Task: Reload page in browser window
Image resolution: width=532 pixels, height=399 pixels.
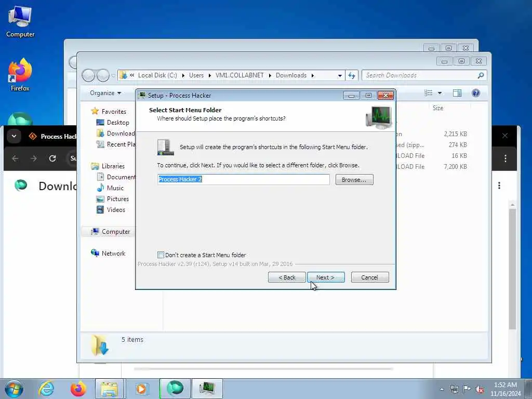Action: [52, 158]
